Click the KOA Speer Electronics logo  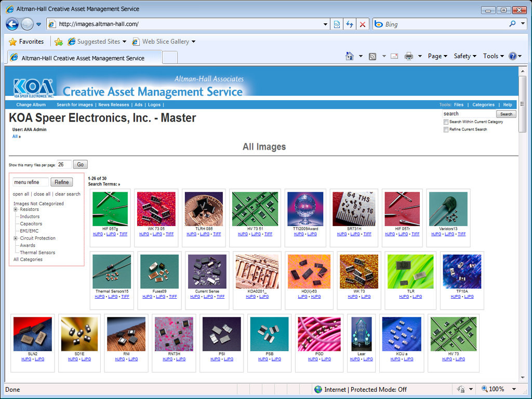(x=34, y=88)
